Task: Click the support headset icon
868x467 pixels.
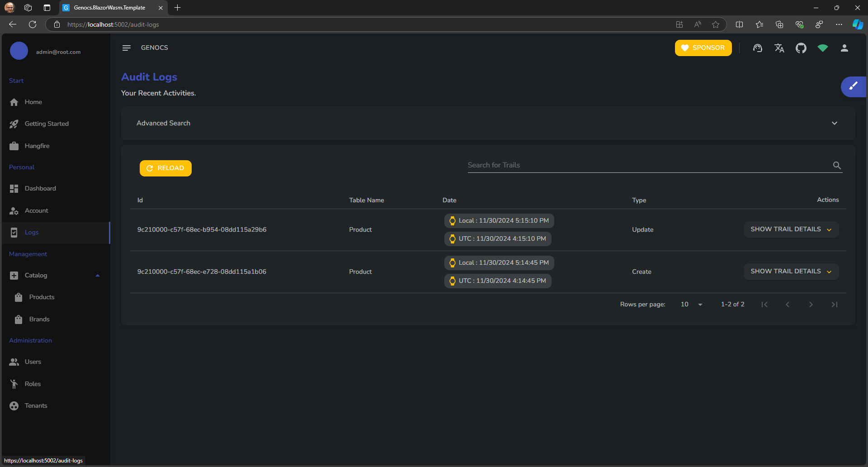Action: 757,48
